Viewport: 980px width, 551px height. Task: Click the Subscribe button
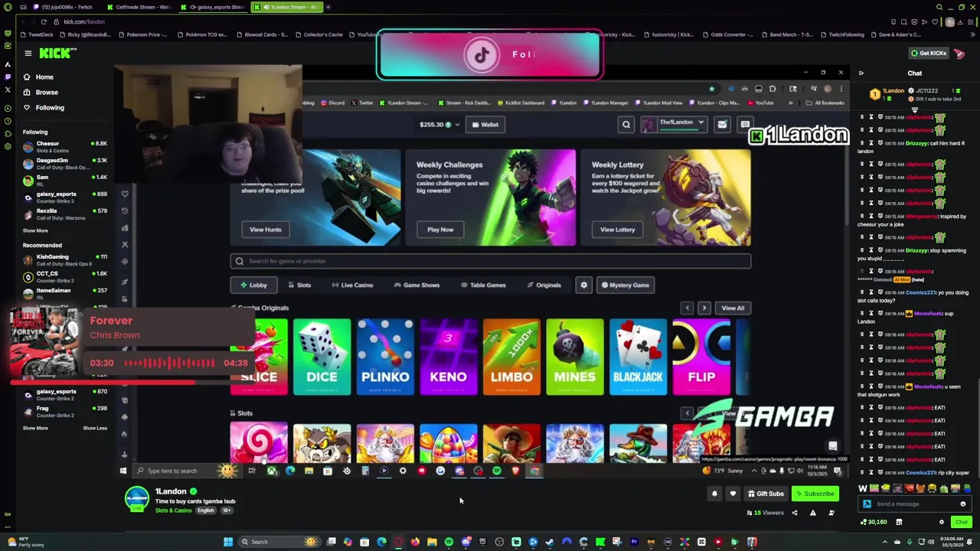pyautogui.click(x=815, y=494)
